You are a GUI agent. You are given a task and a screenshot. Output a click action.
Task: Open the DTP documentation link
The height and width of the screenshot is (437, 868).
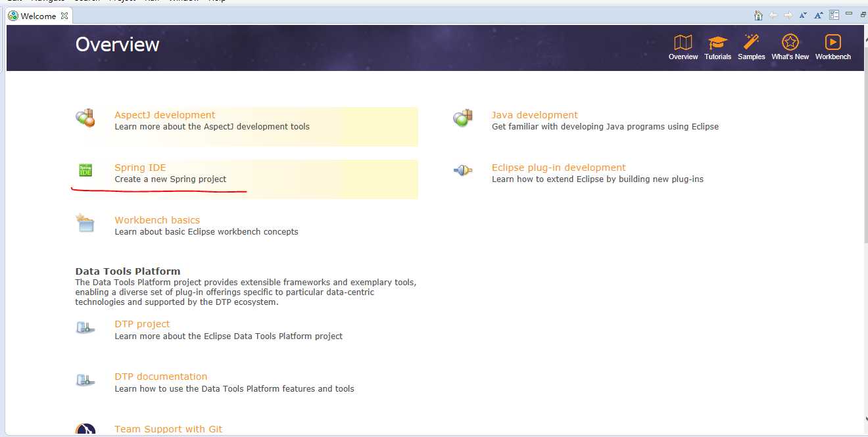tap(160, 377)
